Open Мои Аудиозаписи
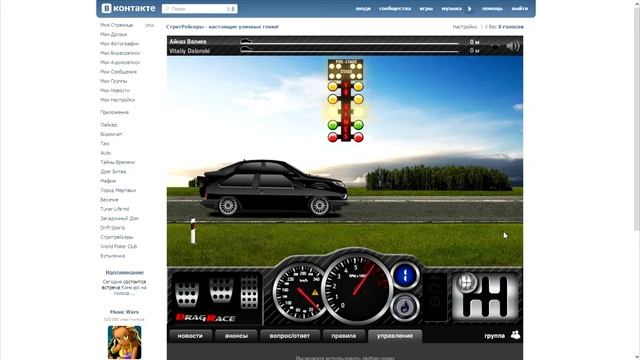The image size is (640, 360). click(120, 62)
